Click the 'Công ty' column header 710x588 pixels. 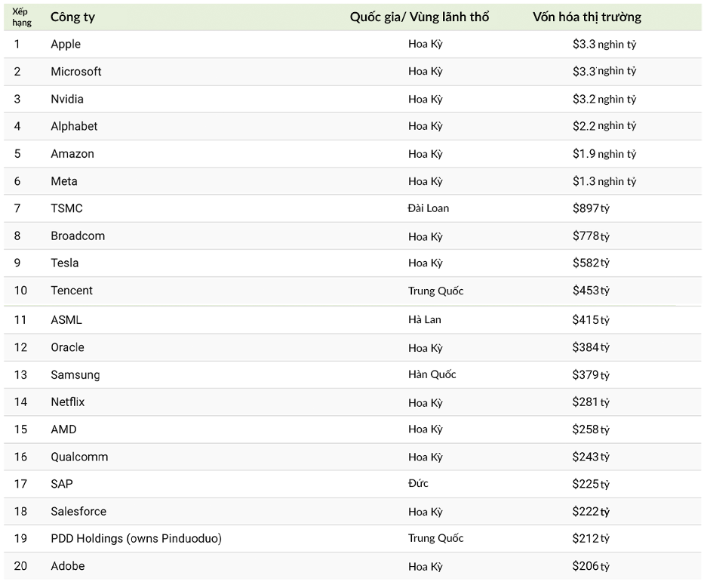coord(73,17)
